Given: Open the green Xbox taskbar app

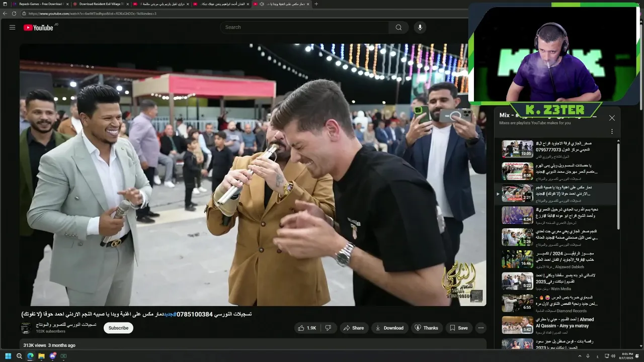Looking at the screenshot, I should [x=63, y=356].
